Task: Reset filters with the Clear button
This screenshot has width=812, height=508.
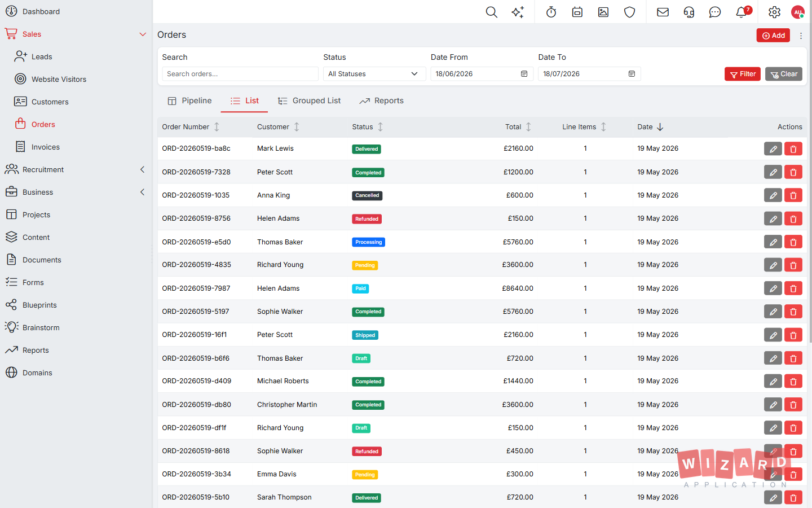Action: tap(784, 74)
